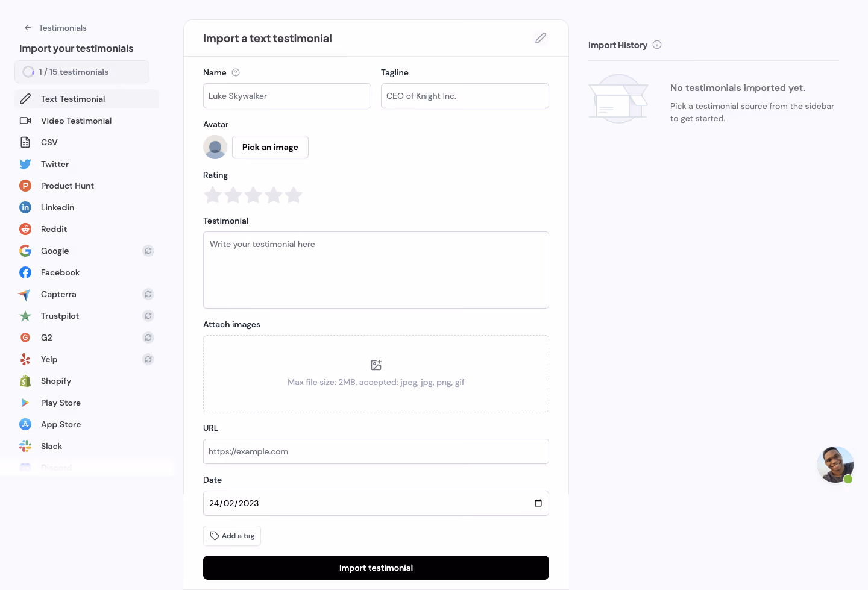Image resolution: width=868 pixels, height=590 pixels.
Task: Select the Reddit icon
Action: 25,229
